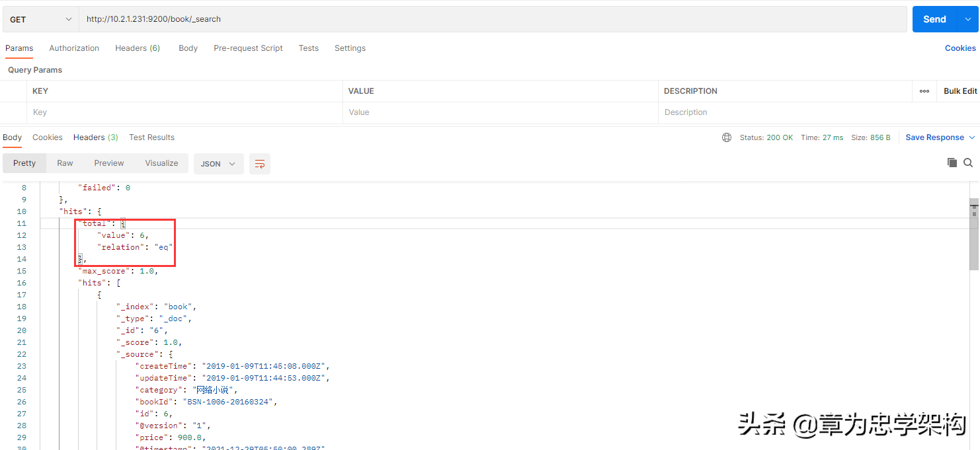Click Bulk Edit in the params table
Image resolution: width=980 pixels, height=450 pixels.
(960, 91)
